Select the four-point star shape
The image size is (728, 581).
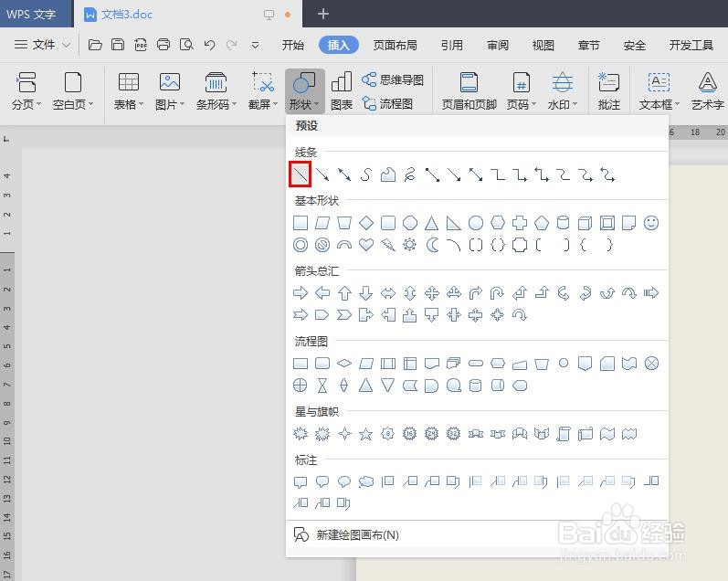344,434
